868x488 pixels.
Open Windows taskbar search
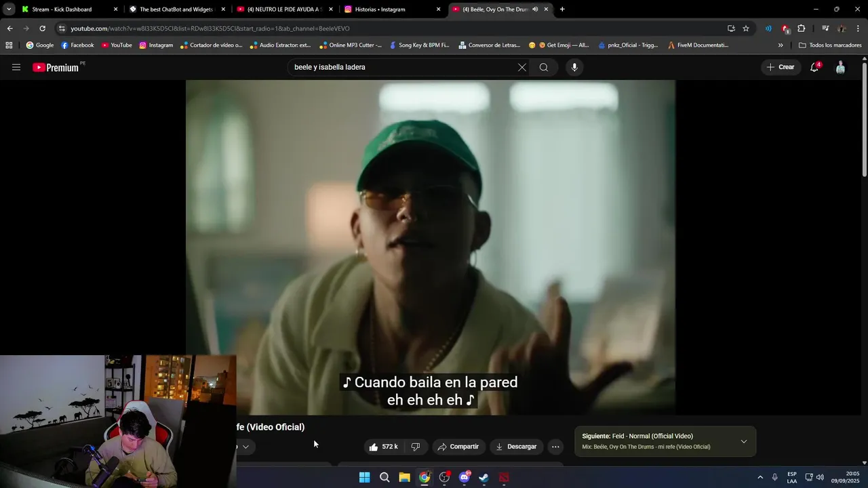[384, 477]
